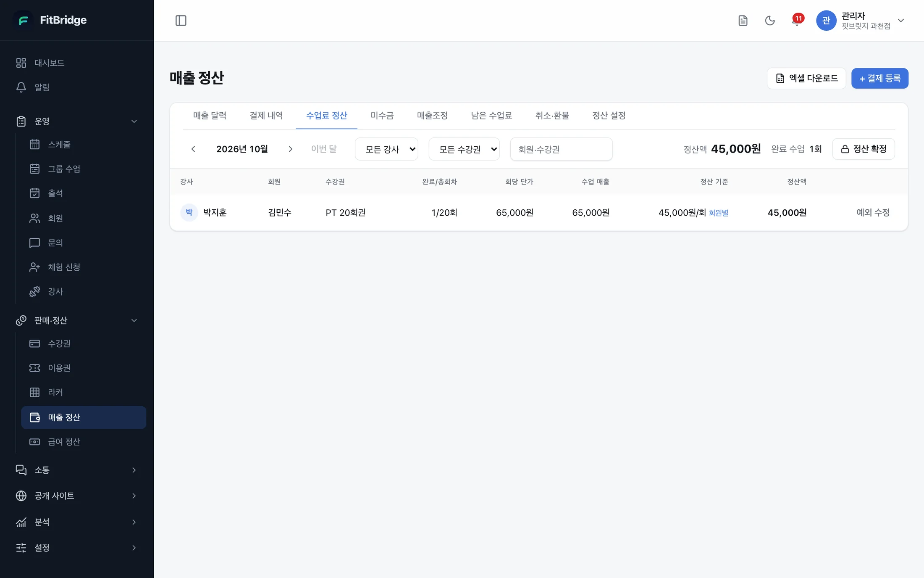Expand the 소통 sidebar section
This screenshot has height=578, width=924.
pos(77,470)
